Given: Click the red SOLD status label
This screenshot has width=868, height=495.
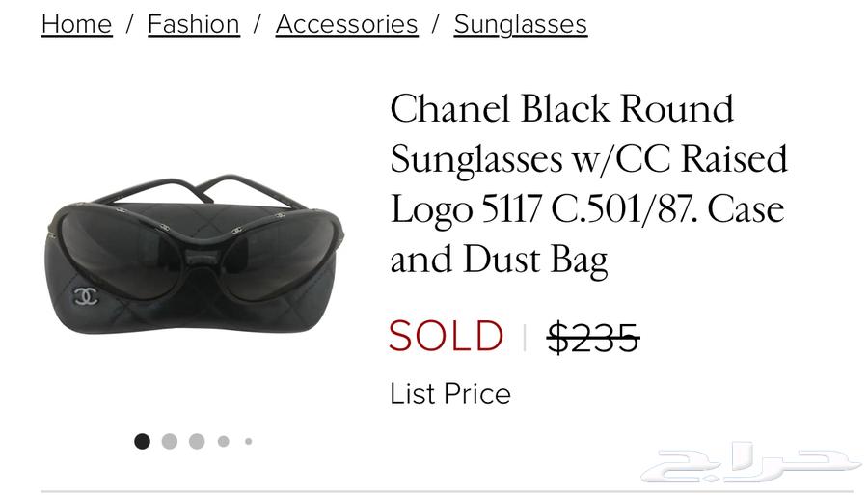Looking at the screenshot, I should pos(446,337).
